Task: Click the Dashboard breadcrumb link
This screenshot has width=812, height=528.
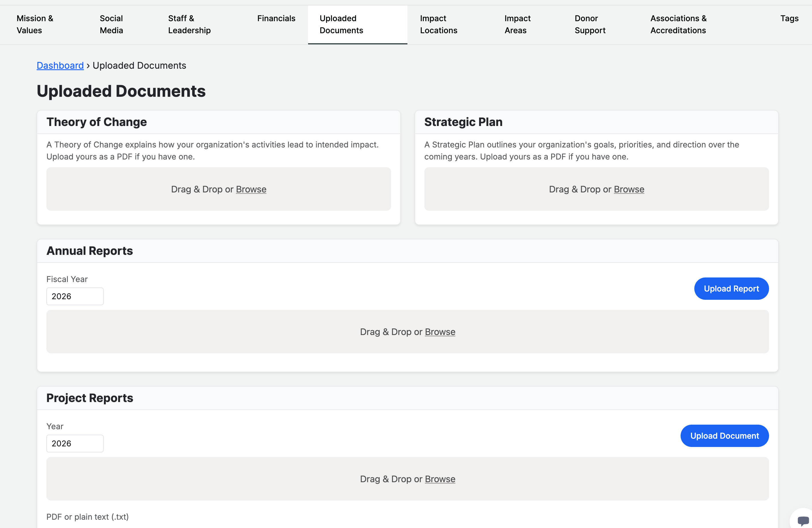Action: (60, 66)
